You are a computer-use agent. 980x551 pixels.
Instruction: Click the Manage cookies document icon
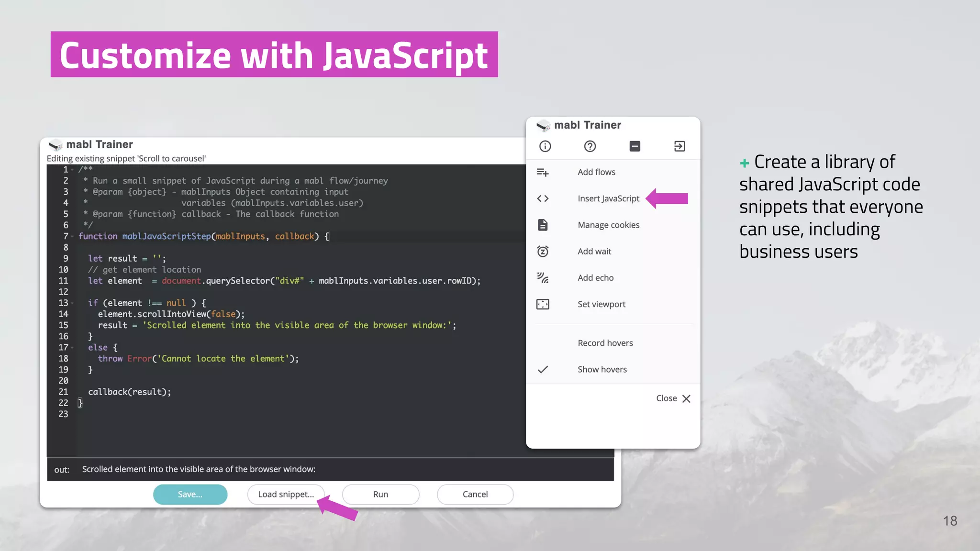pyautogui.click(x=543, y=225)
